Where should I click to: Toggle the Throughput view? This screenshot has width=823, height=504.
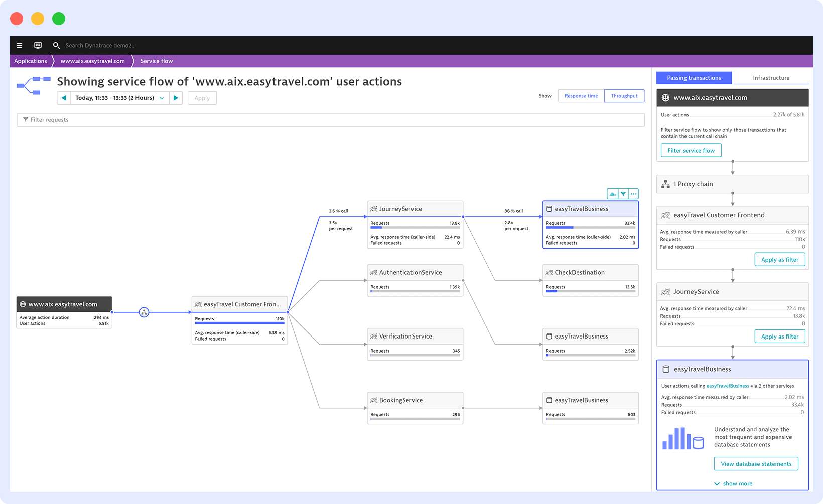[x=624, y=96]
